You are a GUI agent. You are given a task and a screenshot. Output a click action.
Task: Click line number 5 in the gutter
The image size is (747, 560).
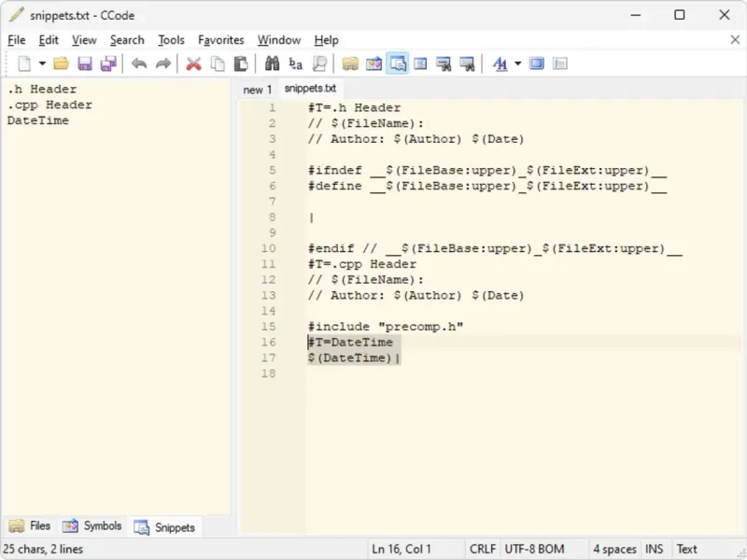pyautogui.click(x=272, y=170)
